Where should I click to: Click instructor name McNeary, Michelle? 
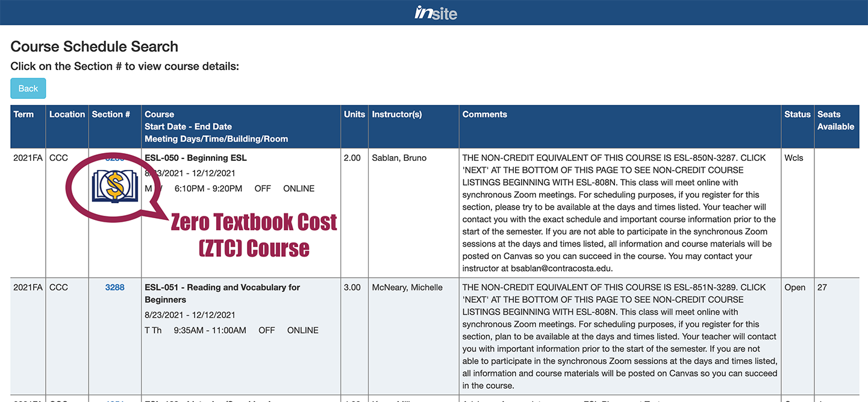407,287
